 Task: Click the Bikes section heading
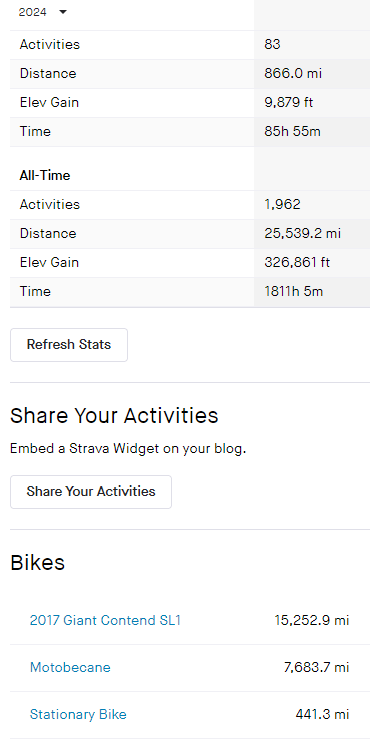[x=37, y=562]
